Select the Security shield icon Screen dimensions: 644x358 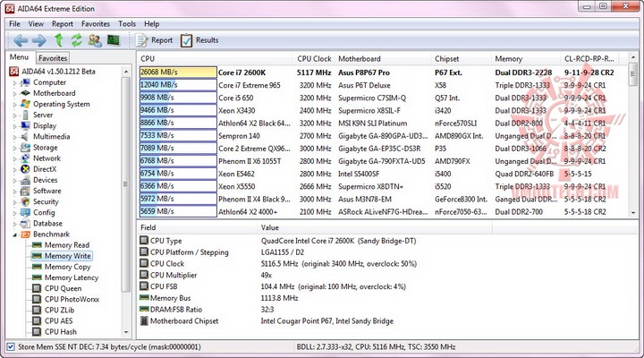tap(25, 201)
